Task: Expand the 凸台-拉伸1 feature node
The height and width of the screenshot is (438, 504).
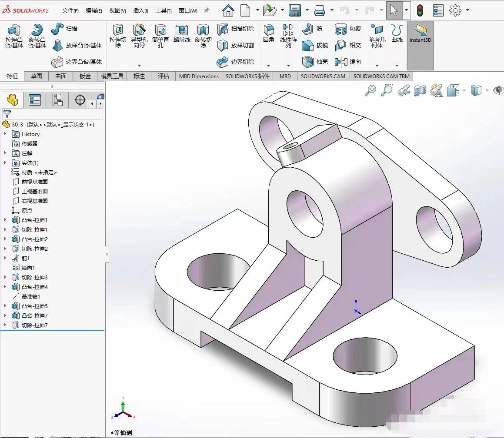Action: 4,220
